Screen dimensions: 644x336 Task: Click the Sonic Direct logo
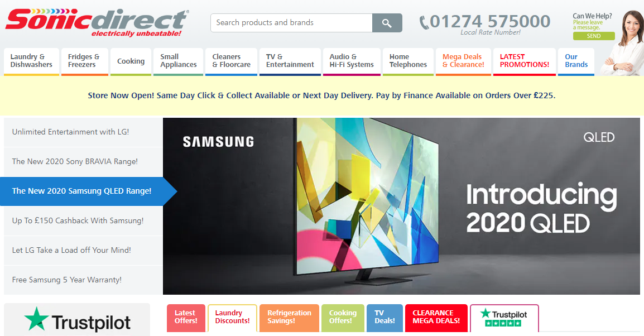[97, 22]
